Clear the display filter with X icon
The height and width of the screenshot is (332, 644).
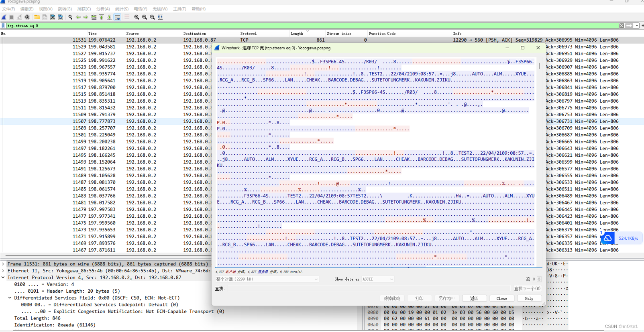click(x=622, y=26)
